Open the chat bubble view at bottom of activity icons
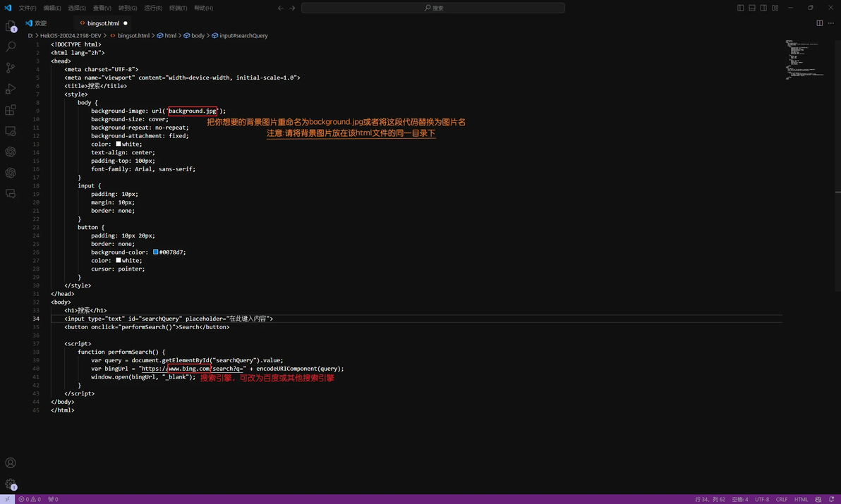Screen dimensions: 841x504 [x=10, y=193]
